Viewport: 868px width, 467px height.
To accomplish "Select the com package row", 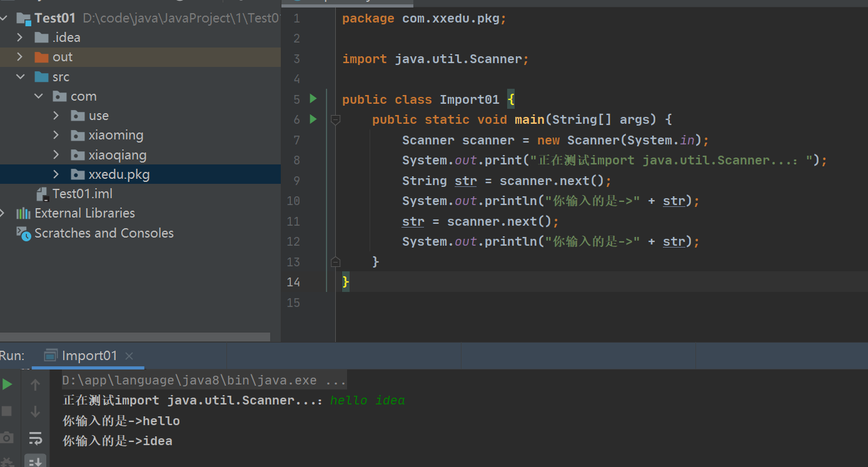I will coord(140,96).
